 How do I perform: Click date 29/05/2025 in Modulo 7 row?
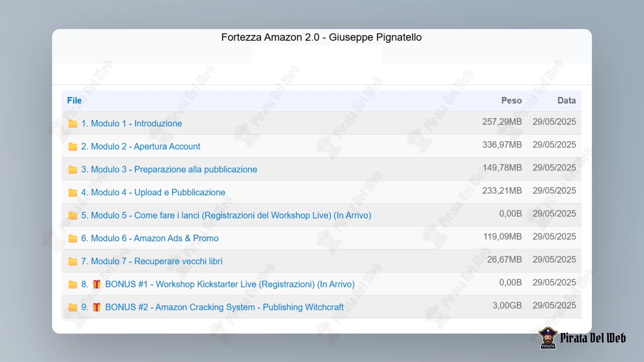click(x=554, y=260)
